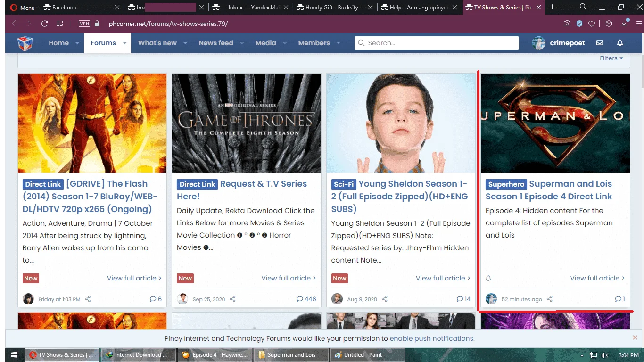Open the conversations envelope icon
This screenshot has height=362, width=644.
600,43
